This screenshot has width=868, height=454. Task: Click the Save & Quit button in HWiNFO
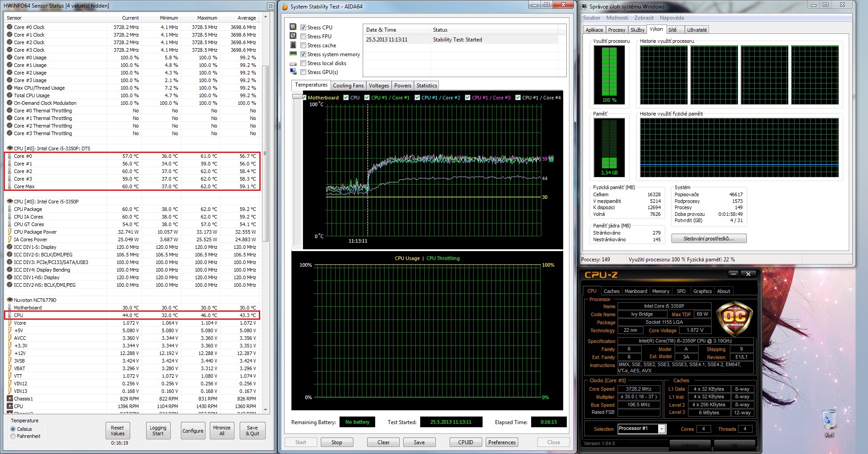pos(253,431)
